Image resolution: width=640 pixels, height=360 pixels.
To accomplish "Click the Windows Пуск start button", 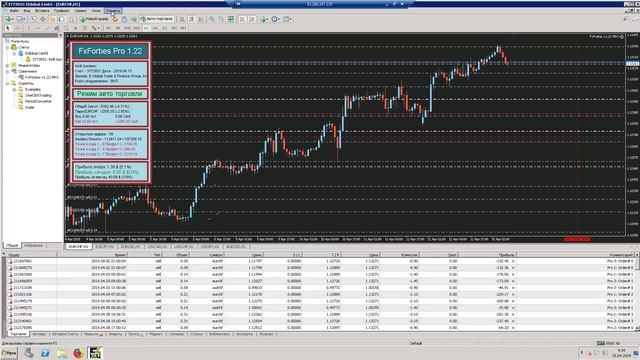I will 9,353.
